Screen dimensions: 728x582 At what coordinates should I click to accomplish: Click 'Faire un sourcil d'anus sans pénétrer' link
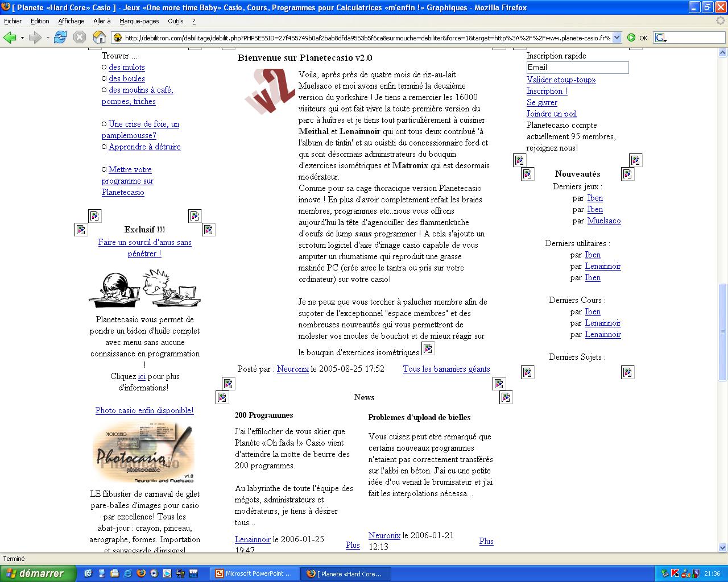click(144, 248)
